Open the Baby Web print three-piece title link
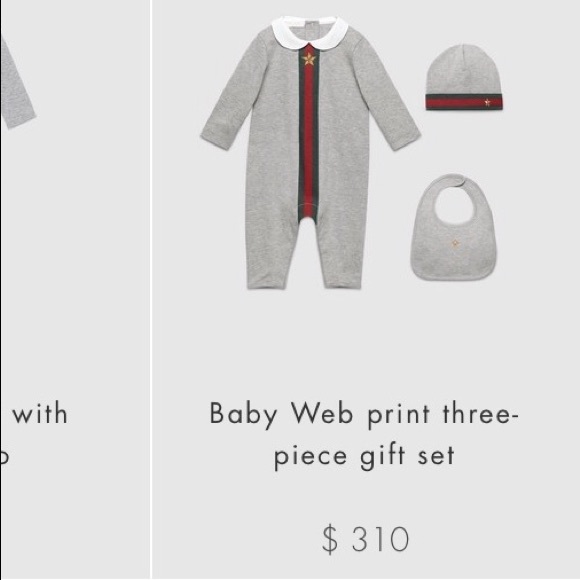 (x=364, y=434)
